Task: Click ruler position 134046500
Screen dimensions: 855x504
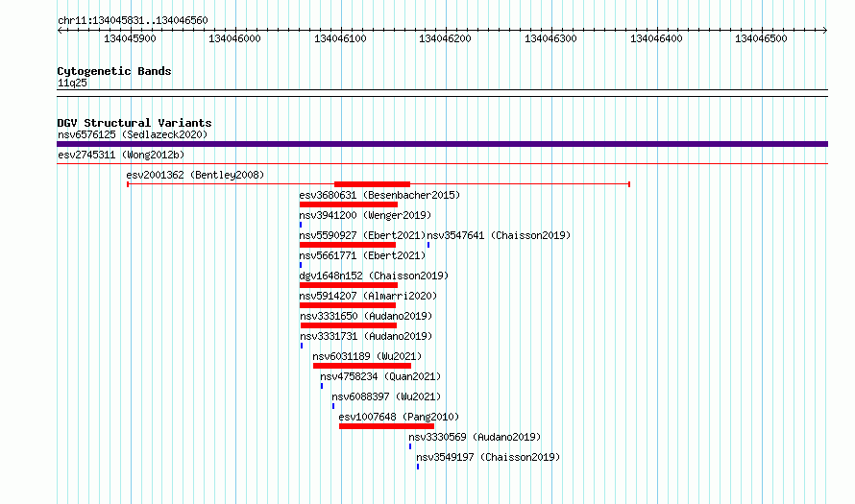Action: coord(761,38)
